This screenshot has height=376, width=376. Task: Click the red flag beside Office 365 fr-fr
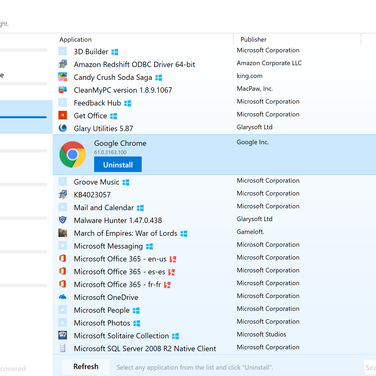coord(167,285)
